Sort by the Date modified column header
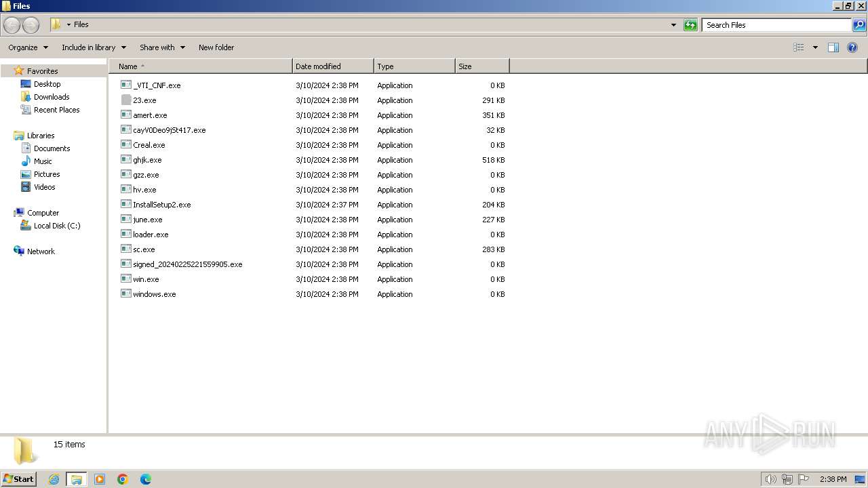 [333, 66]
